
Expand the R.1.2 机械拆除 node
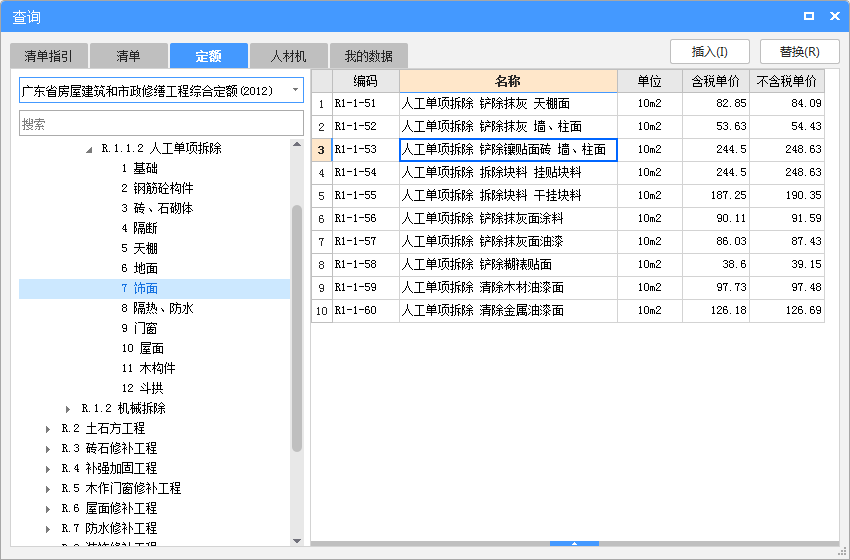pyautogui.click(x=68, y=409)
